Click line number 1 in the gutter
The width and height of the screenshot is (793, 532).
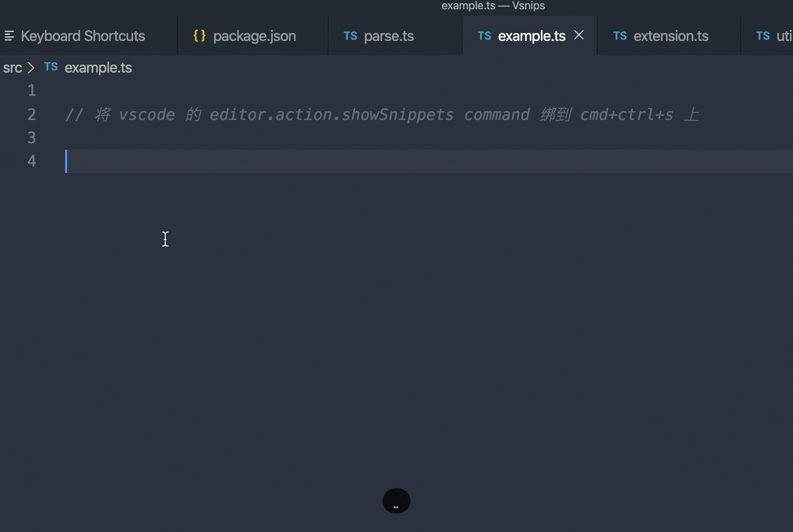[32, 90]
